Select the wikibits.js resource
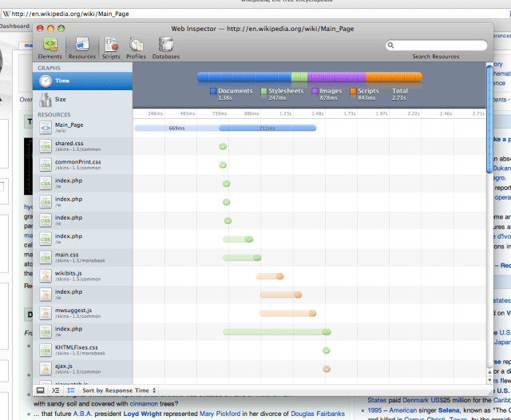 point(82,276)
